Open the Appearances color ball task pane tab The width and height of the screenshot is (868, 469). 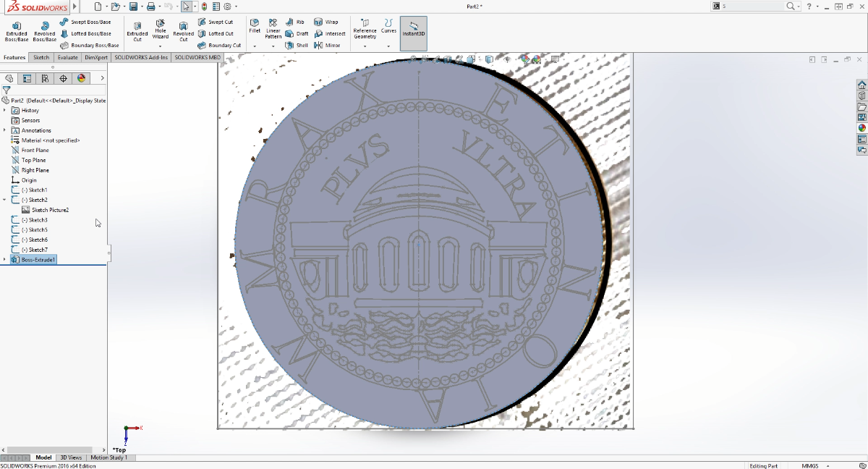[x=861, y=128]
